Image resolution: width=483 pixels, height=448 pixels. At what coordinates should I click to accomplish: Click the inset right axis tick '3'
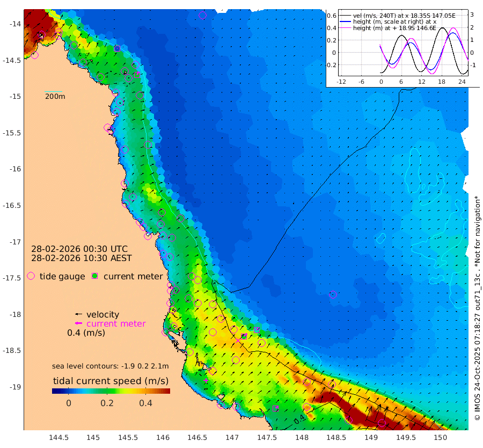472,15
